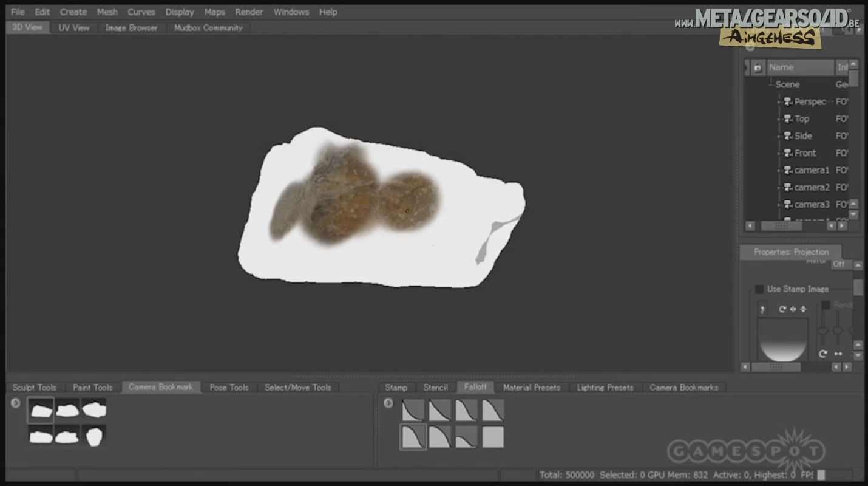The width and height of the screenshot is (868, 486).
Task: Open the Maps menu
Action: click(214, 12)
